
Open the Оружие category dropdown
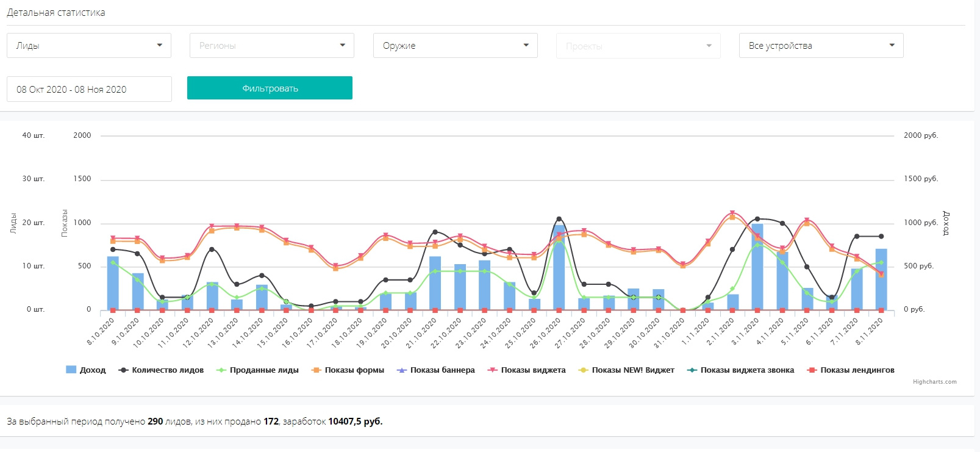click(455, 46)
